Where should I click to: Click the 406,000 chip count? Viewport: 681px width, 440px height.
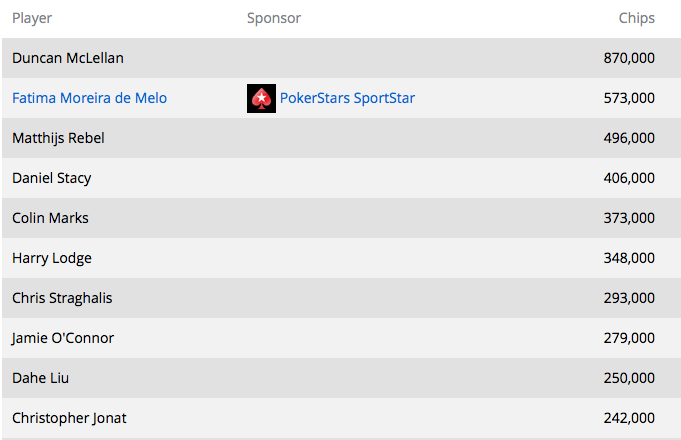(x=629, y=178)
